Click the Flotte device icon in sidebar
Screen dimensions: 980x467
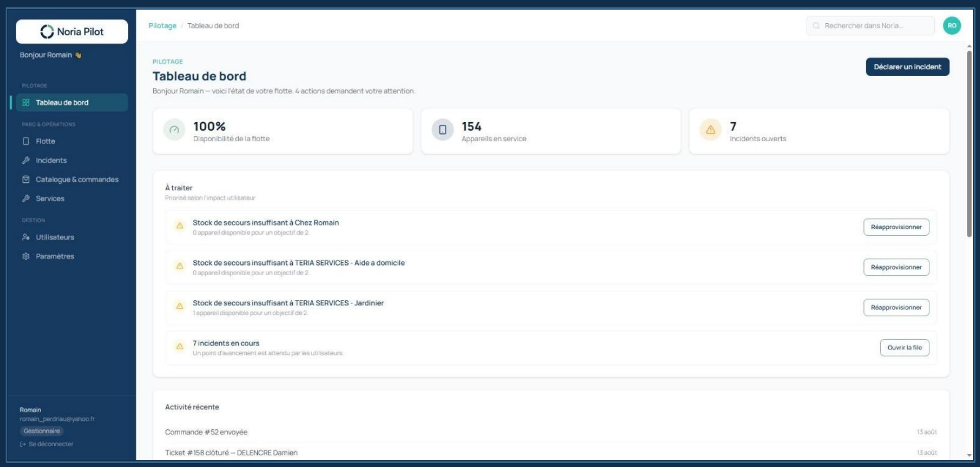(26, 141)
